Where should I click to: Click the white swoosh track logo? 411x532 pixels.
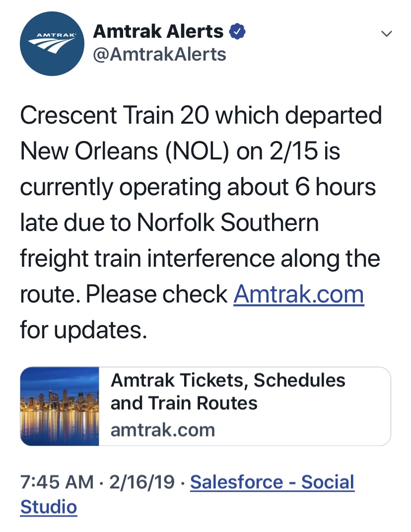click(52, 46)
